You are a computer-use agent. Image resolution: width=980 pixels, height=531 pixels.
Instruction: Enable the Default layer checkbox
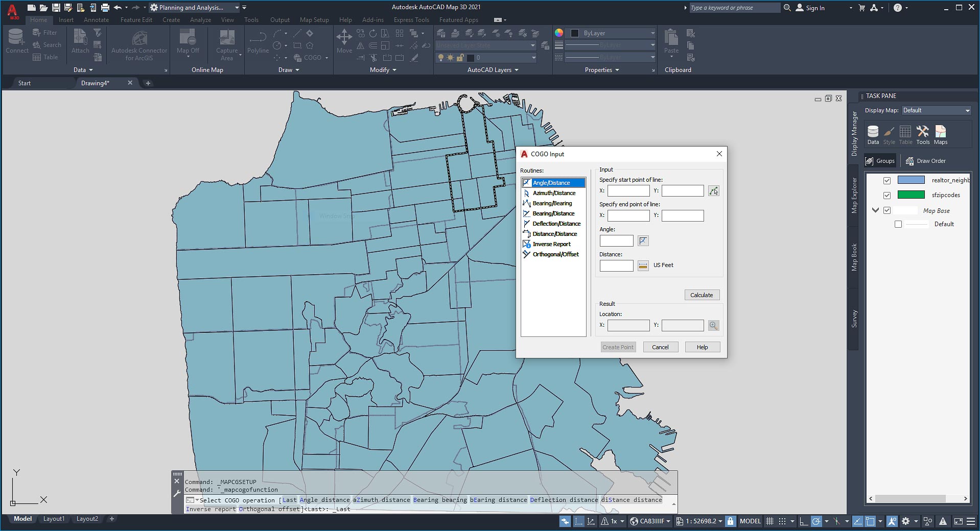click(x=898, y=224)
